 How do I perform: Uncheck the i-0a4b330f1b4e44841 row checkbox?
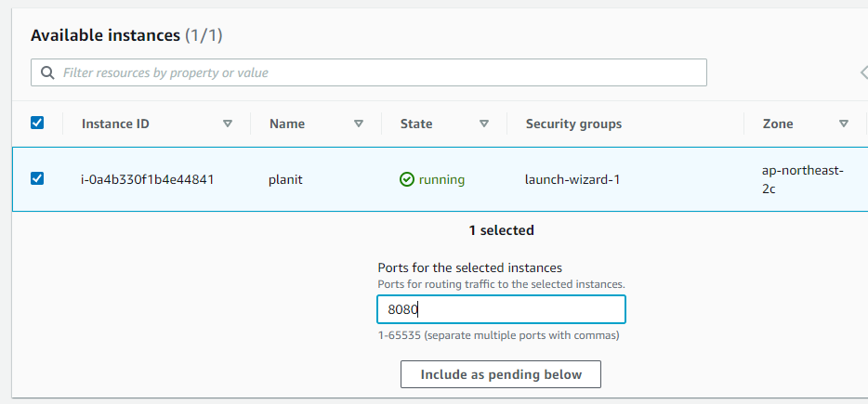point(37,178)
